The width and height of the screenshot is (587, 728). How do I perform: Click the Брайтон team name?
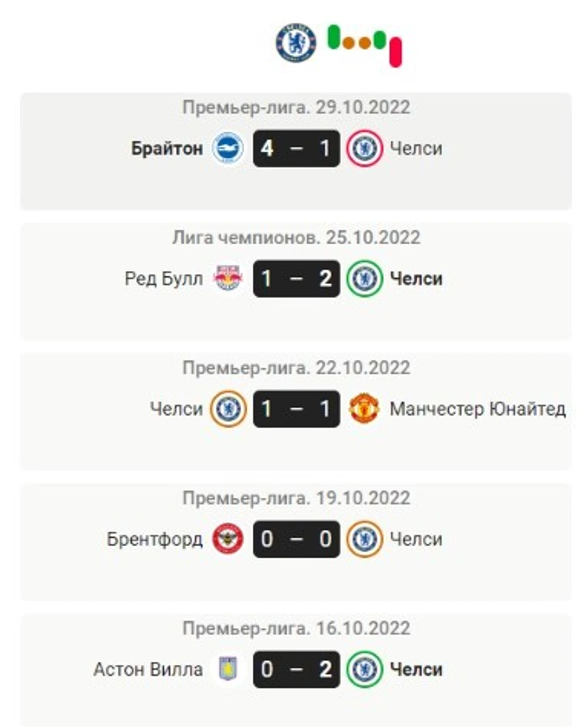167,148
